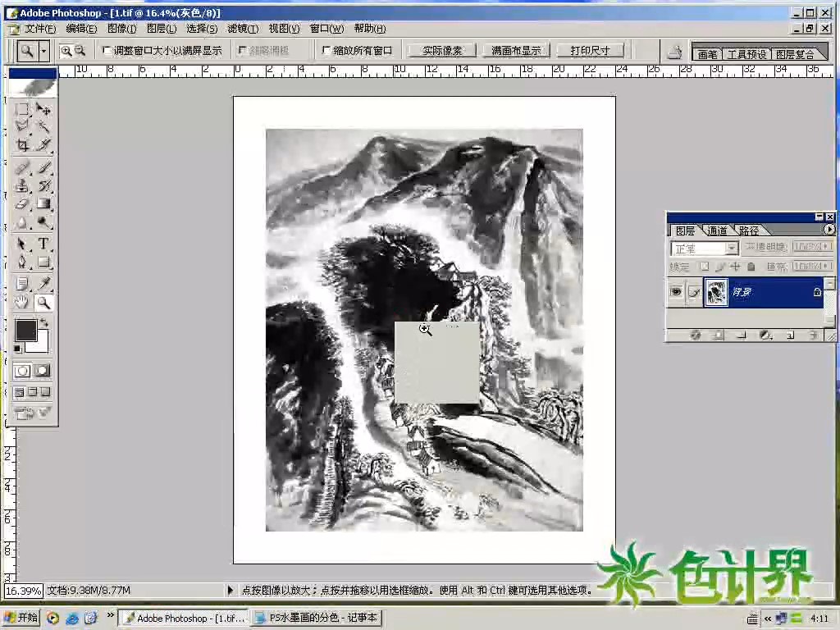Viewport: 840px width, 630px height.
Task: Select the Clone Stamp tool
Action: tap(23, 185)
